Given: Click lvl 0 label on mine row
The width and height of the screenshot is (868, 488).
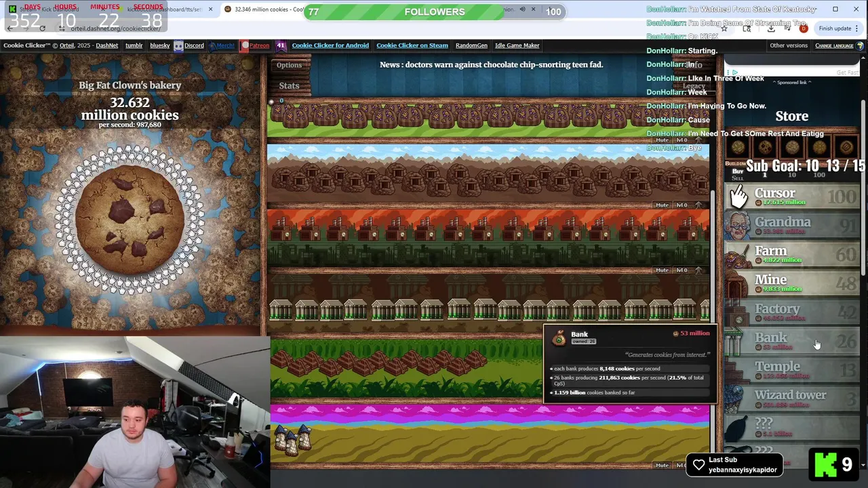Looking at the screenshot, I should [682, 205].
